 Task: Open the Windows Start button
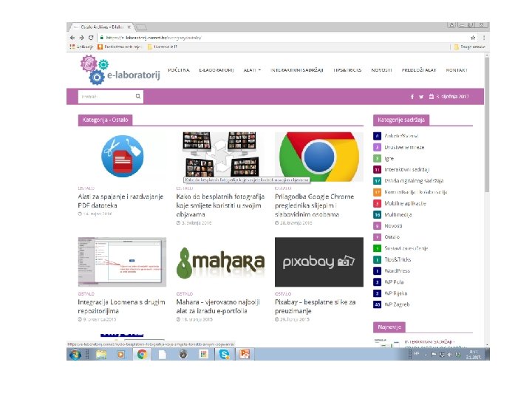(75, 355)
